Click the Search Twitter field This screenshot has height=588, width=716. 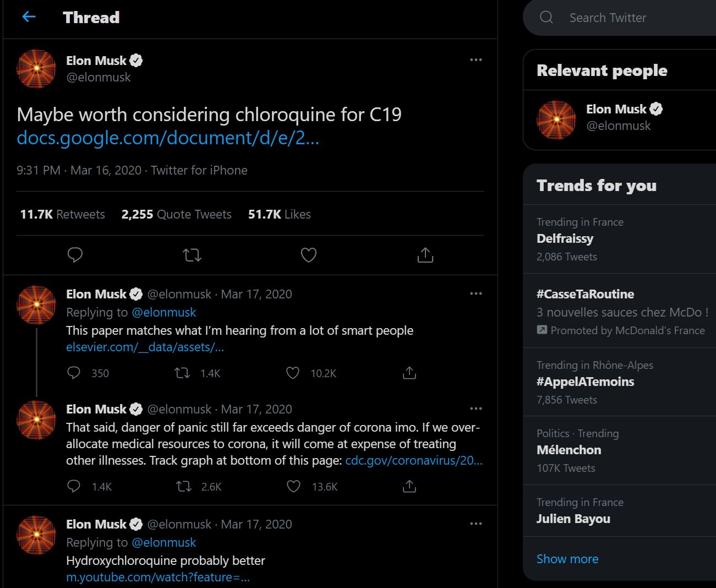(608, 18)
